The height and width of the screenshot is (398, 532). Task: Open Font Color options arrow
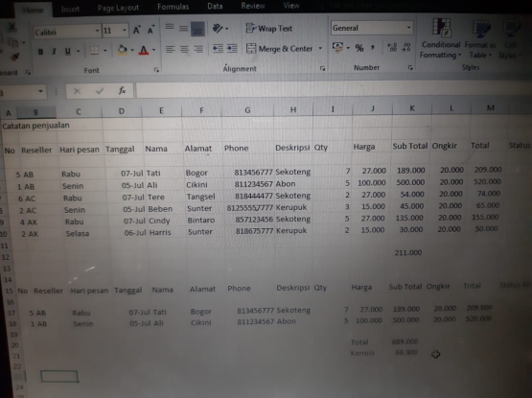(x=153, y=50)
